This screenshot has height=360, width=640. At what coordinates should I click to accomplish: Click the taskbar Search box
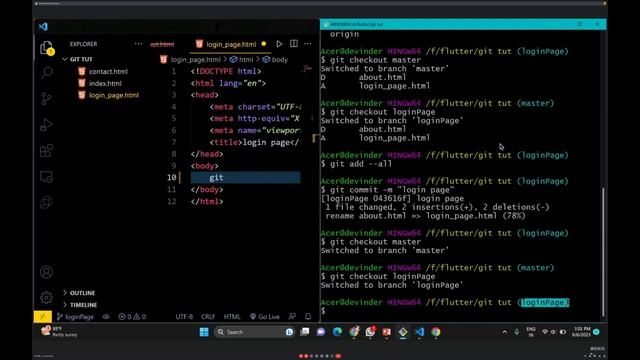point(254,332)
